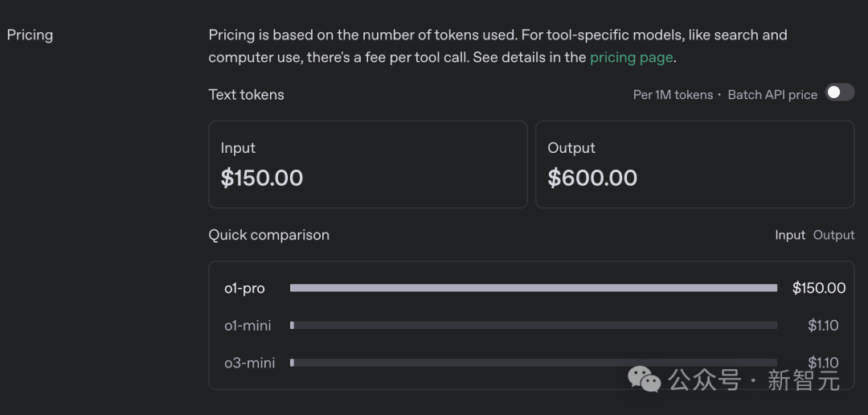Click the Output price card
The image size is (868, 415).
point(694,165)
